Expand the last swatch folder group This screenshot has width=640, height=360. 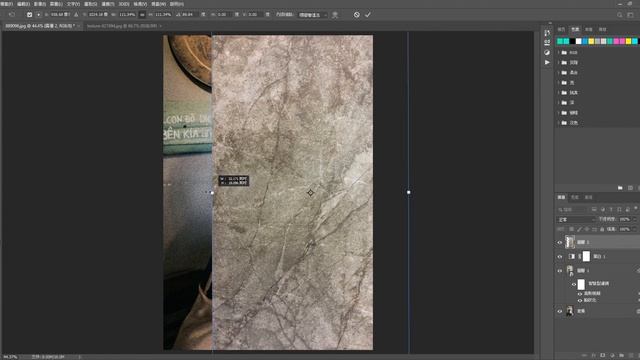pyautogui.click(x=558, y=122)
